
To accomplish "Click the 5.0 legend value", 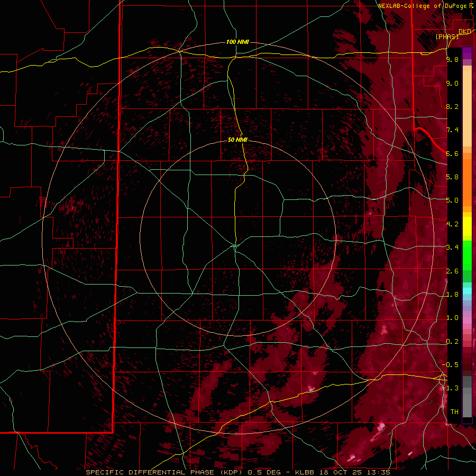I will pos(452,200).
